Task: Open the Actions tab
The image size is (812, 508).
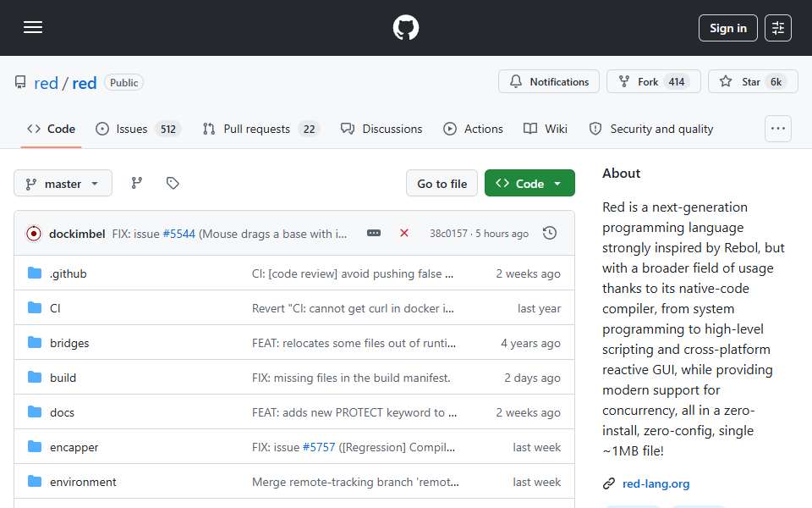Action: [473, 129]
